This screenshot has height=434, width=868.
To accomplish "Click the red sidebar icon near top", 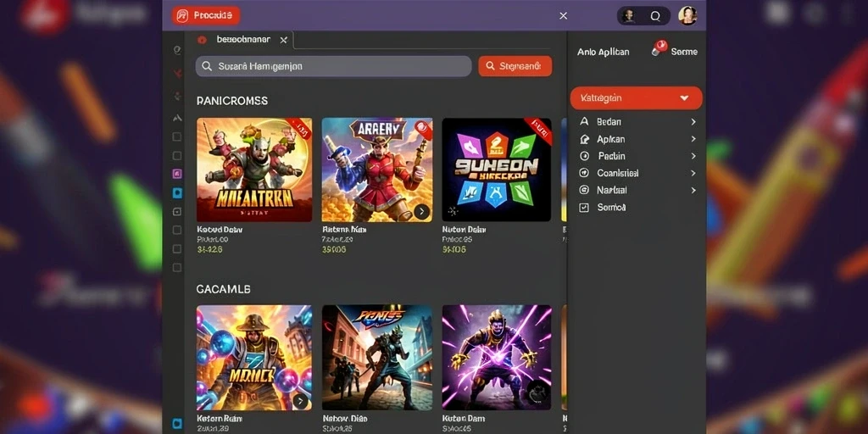I will pos(177,73).
